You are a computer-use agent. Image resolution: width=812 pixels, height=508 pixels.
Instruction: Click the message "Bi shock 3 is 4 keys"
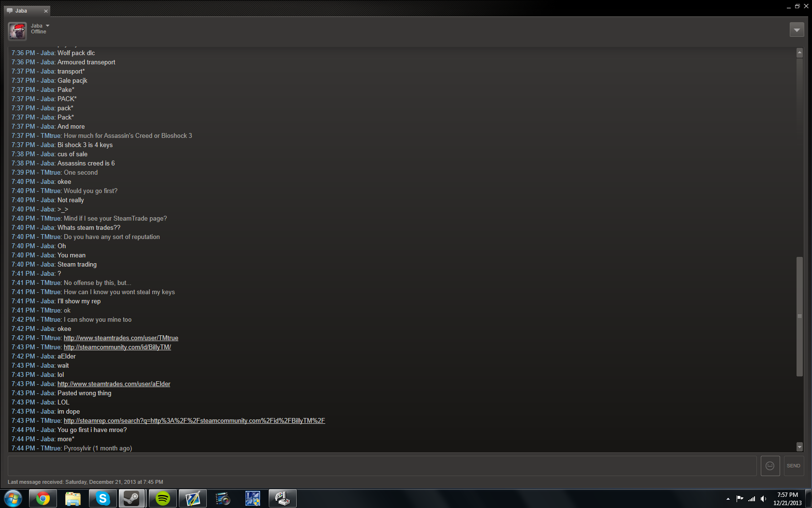point(85,145)
